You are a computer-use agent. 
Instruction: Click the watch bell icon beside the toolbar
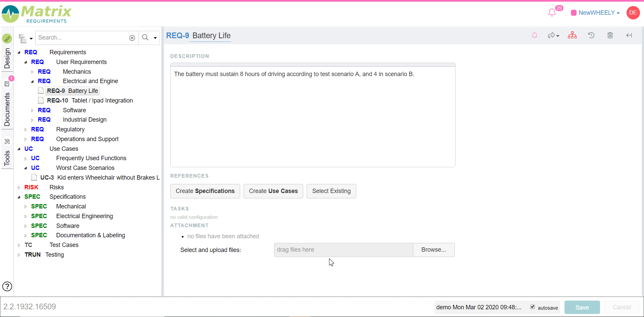[534, 35]
